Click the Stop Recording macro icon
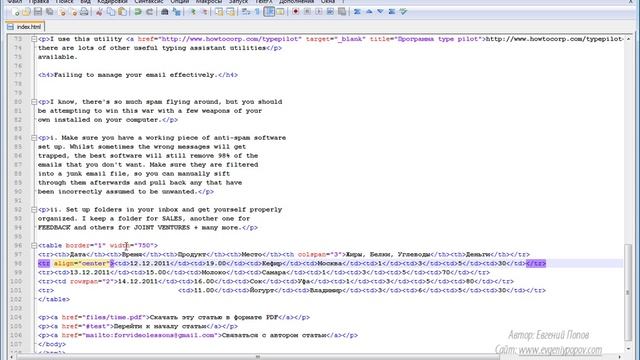The image size is (640, 360). click(x=307, y=12)
